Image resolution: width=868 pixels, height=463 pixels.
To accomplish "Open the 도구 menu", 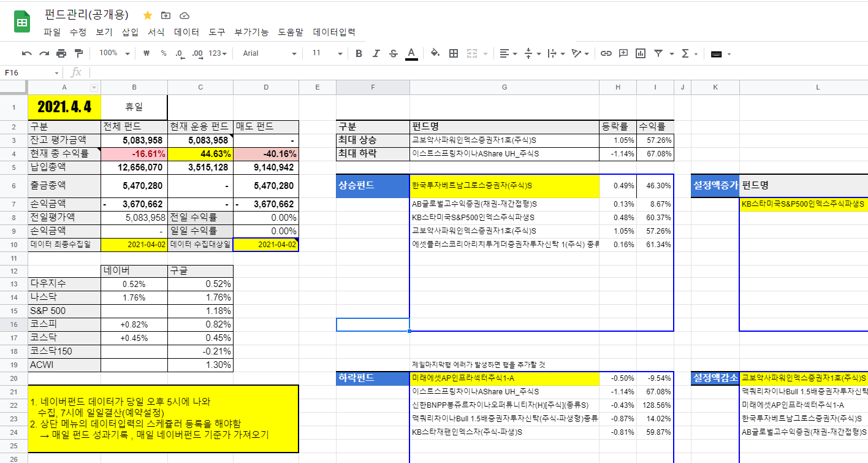I will pos(217,32).
